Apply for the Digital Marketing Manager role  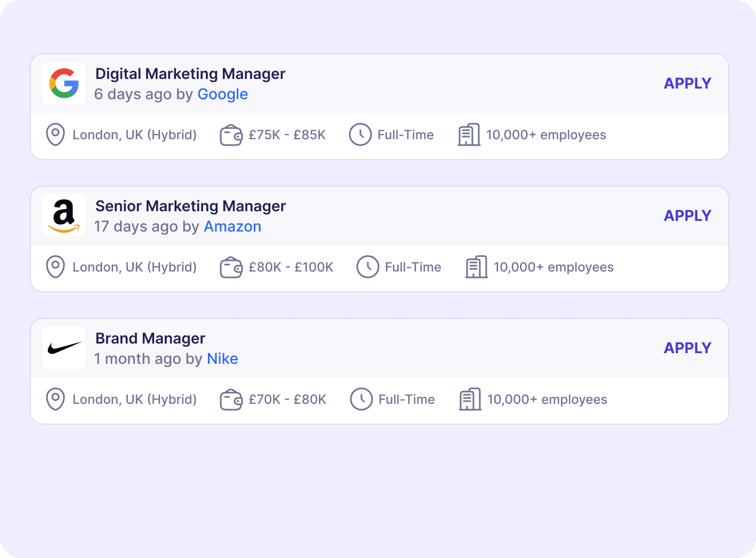687,83
